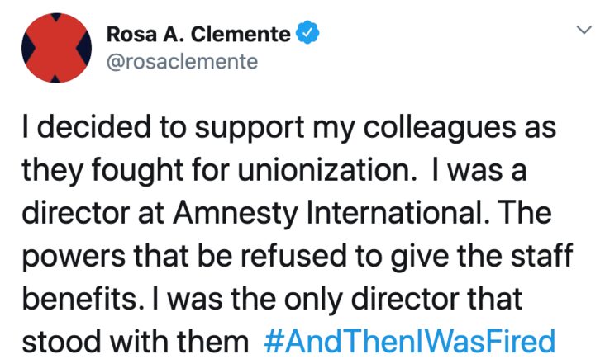The width and height of the screenshot is (605, 364).
Task: Click the phrase 'powers that be refused'
Action: 184,257
